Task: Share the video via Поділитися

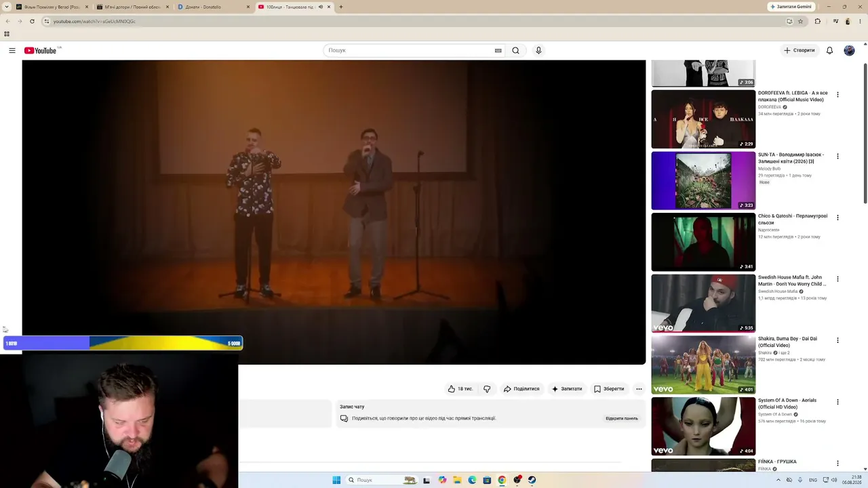Action: (521, 389)
